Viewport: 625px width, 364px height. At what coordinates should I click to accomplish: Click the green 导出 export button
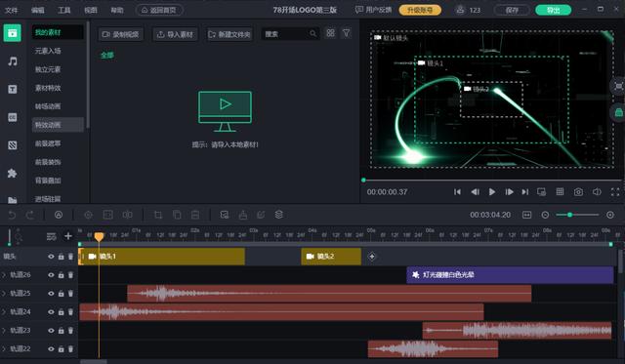(554, 10)
